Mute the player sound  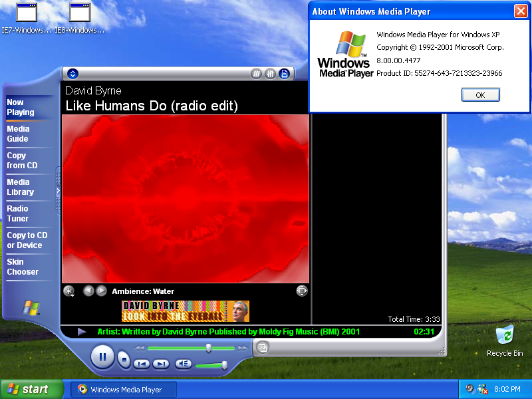(184, 364)
